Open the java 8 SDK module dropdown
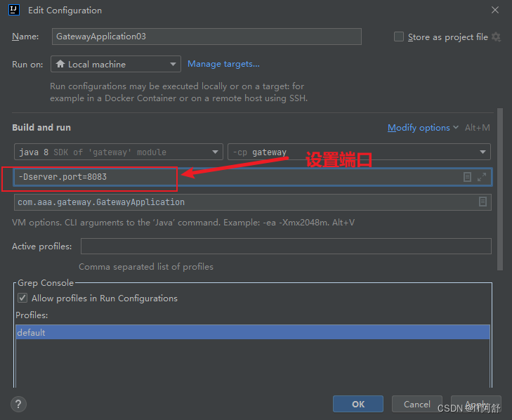Screen dimensions: 512x420 click(119, 152)
